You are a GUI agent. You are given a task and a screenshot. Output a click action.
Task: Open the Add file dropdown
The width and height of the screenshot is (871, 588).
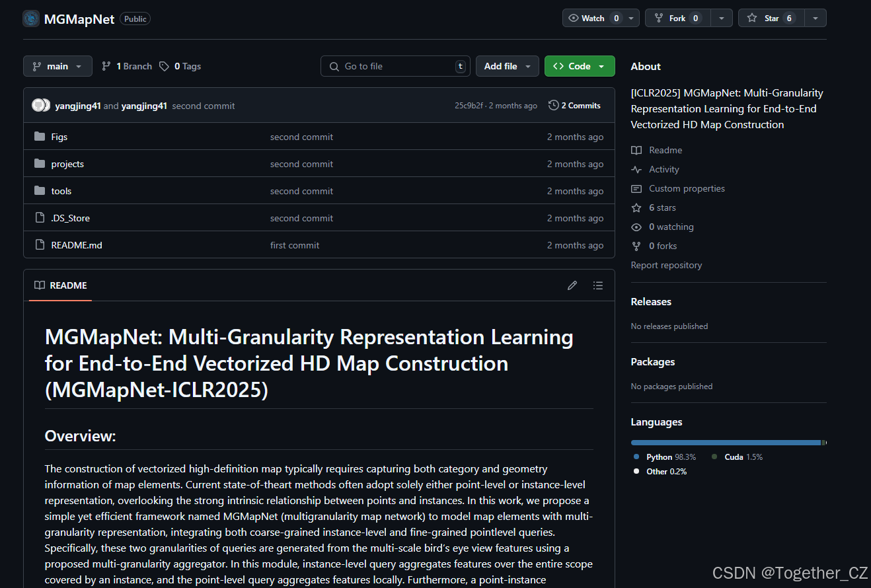(507, 66)
